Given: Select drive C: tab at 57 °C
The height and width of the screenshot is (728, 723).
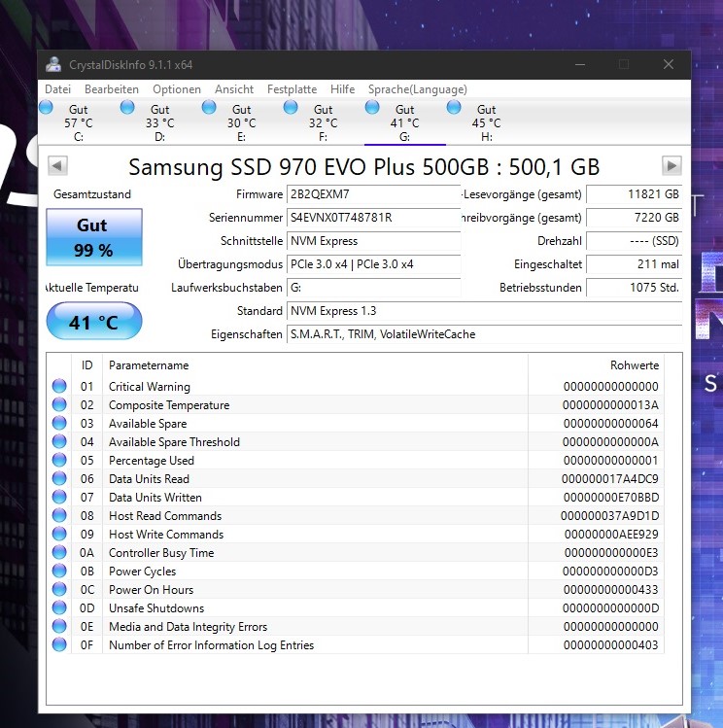Looking at the screenshot, I should 79,122.
